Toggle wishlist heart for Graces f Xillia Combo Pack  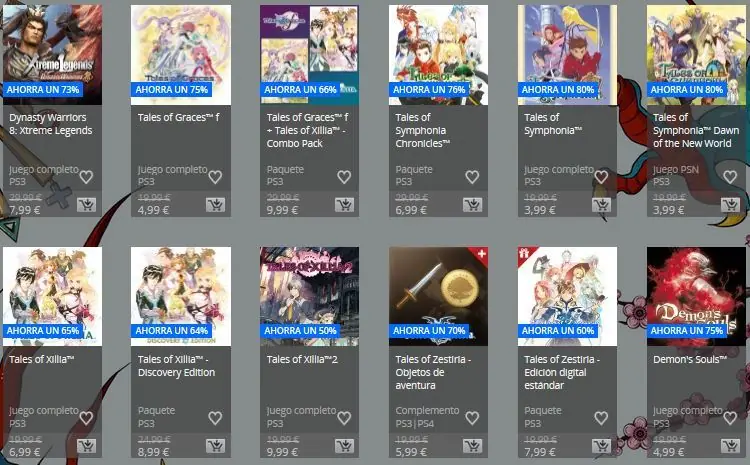coord(344,177)
